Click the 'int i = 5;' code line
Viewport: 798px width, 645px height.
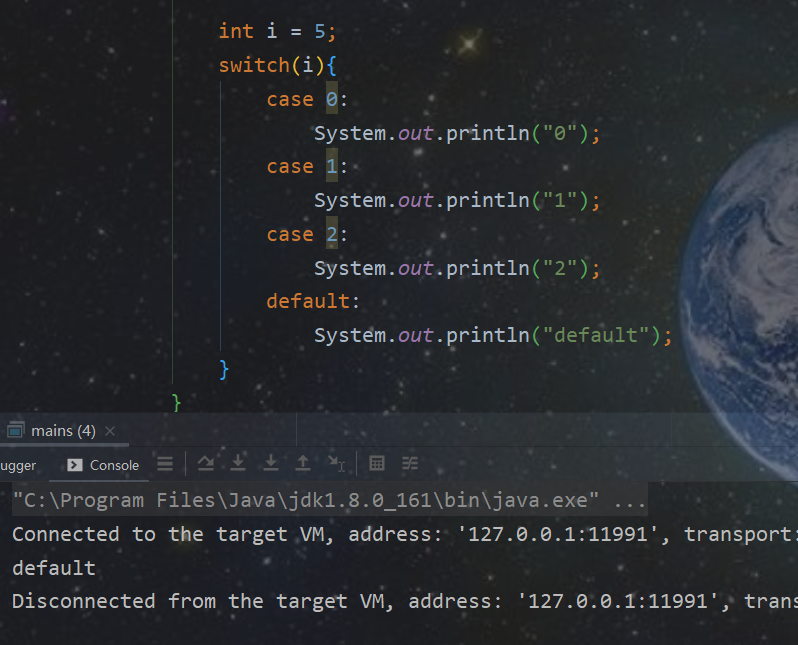pyautogui.click(x=277, y=32)
